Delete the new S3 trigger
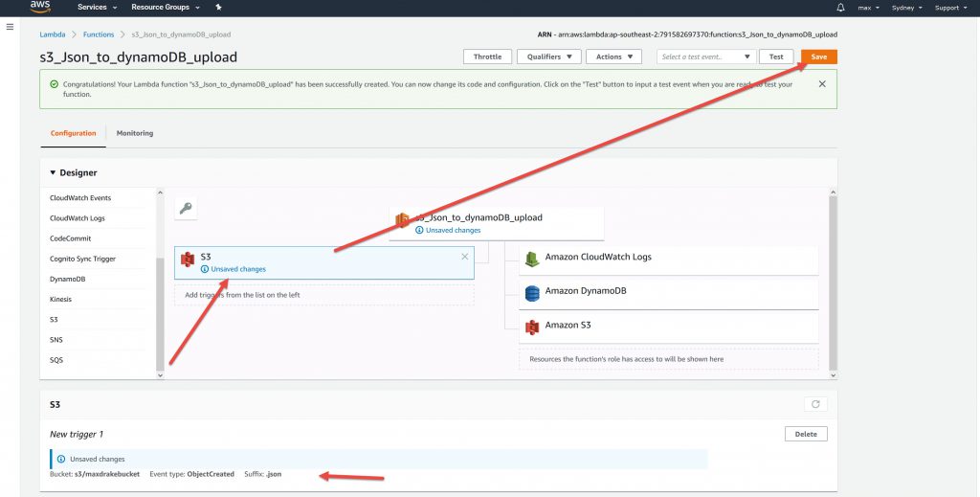980x497 pixels. click(805, 434)
